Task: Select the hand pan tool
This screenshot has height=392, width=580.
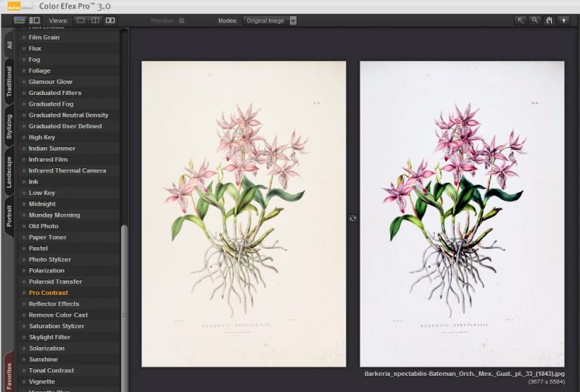Action: point(550,20)
